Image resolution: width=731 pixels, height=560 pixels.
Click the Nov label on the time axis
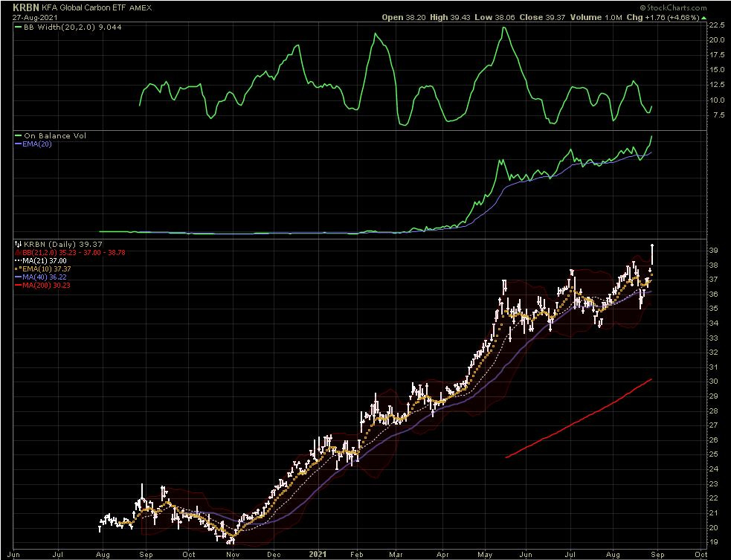click(x=233, y=554)
